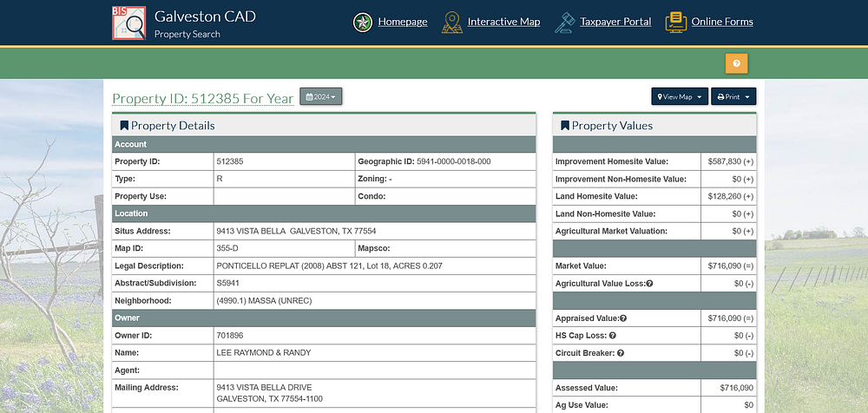Image resolution: width=868 pixels, height=413 pixels.
Task: Expand the View Map dropdown
Action: point(680,96)
